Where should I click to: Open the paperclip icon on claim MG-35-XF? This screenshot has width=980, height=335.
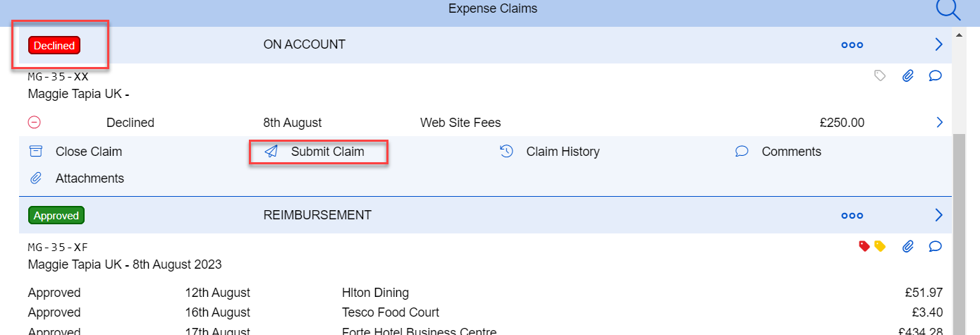(x=908, y=246)
